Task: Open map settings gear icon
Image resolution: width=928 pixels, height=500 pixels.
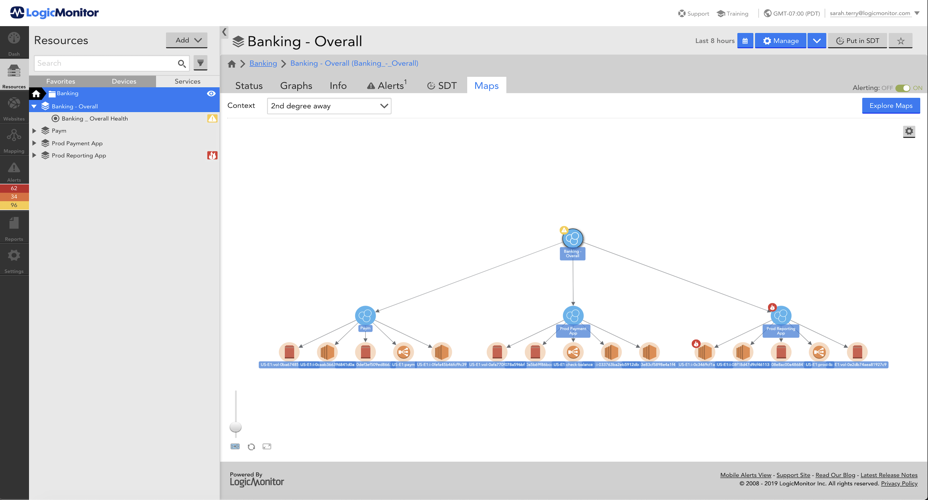Action: coord(909,131)
